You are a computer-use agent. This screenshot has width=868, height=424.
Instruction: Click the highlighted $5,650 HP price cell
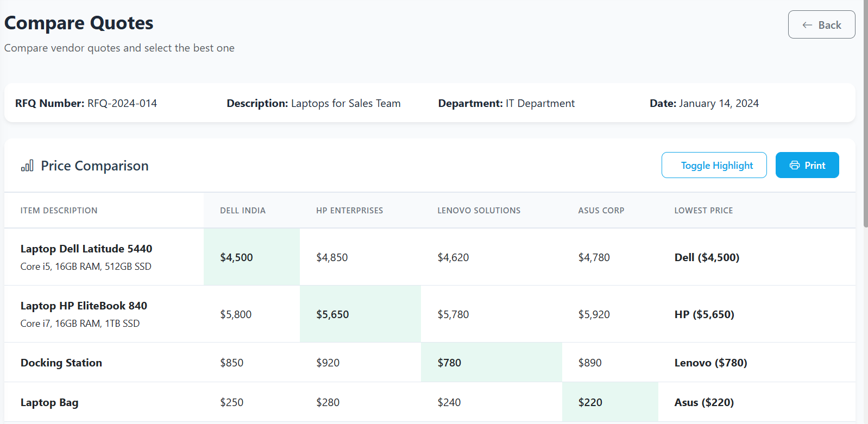coord(360,314)
